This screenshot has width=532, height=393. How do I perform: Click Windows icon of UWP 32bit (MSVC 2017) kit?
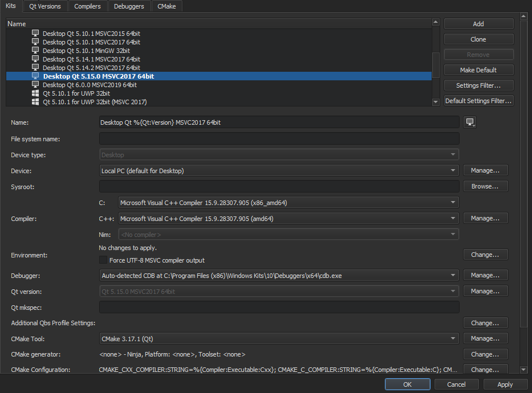35,102
